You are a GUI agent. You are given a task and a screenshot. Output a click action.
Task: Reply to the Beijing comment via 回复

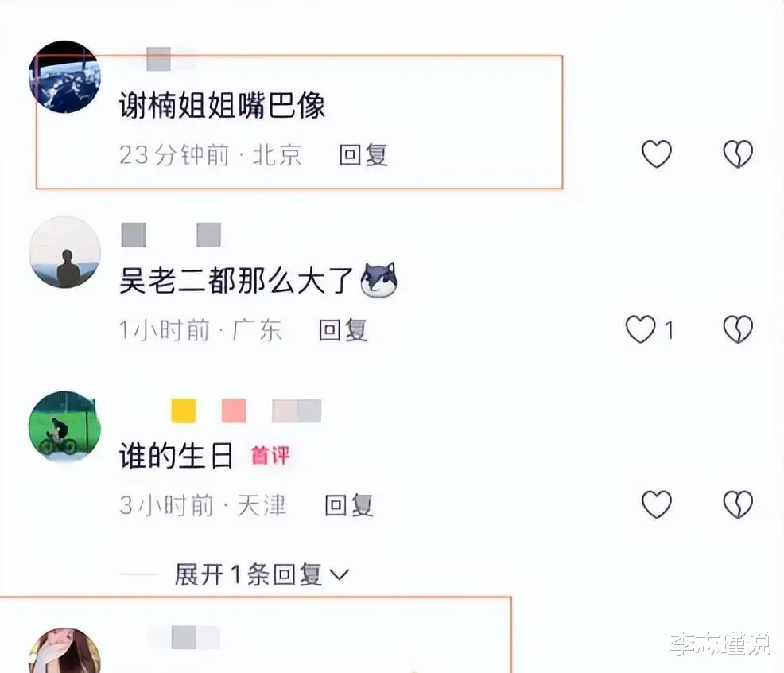[363, 154]
